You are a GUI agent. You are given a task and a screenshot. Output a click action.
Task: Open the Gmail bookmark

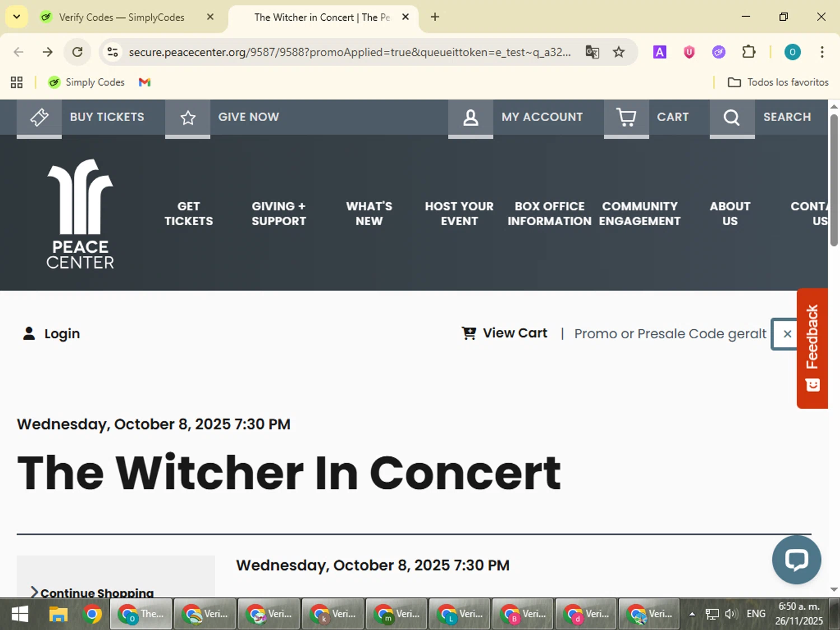tap(144, 82)
